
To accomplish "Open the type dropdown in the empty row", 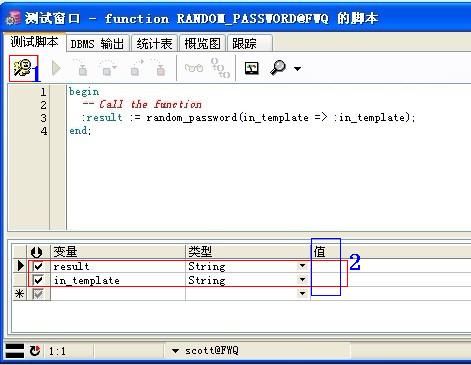I will point(302,293).
